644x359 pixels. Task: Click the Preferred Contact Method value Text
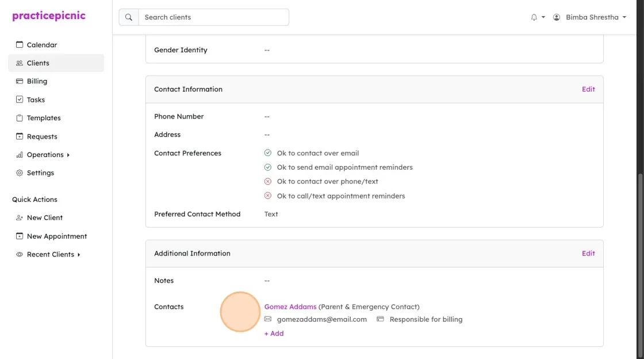pos(271,214)
